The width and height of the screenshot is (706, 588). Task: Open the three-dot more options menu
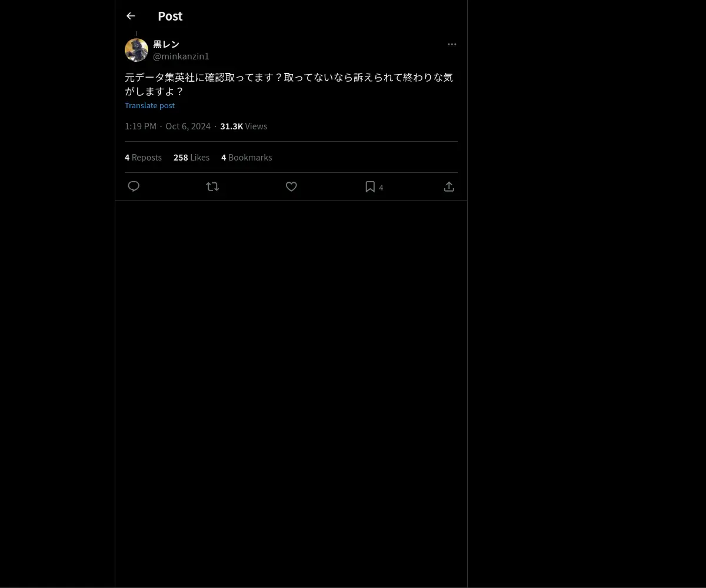click(x=452, y=44)
